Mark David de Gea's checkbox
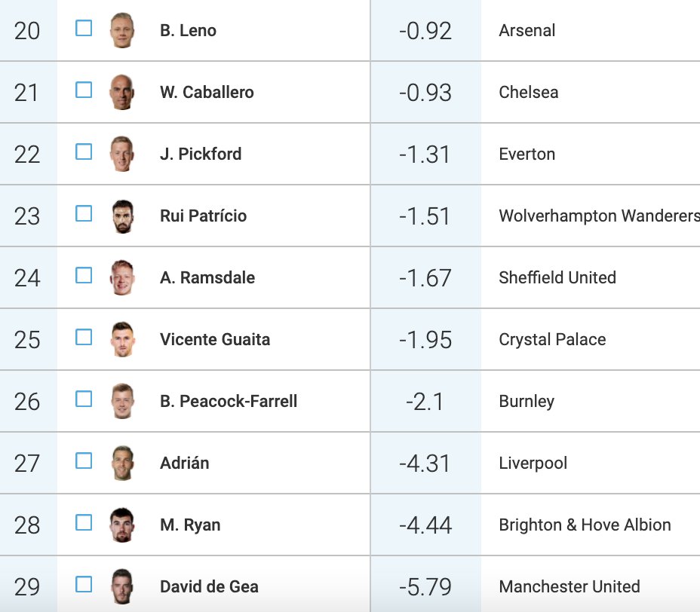This screenshot has height=612, width=700. pos(84,584)
